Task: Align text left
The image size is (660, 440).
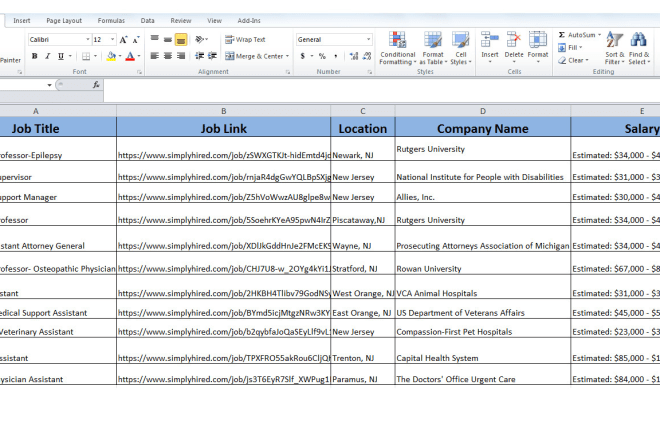Action: coord(155,56)
